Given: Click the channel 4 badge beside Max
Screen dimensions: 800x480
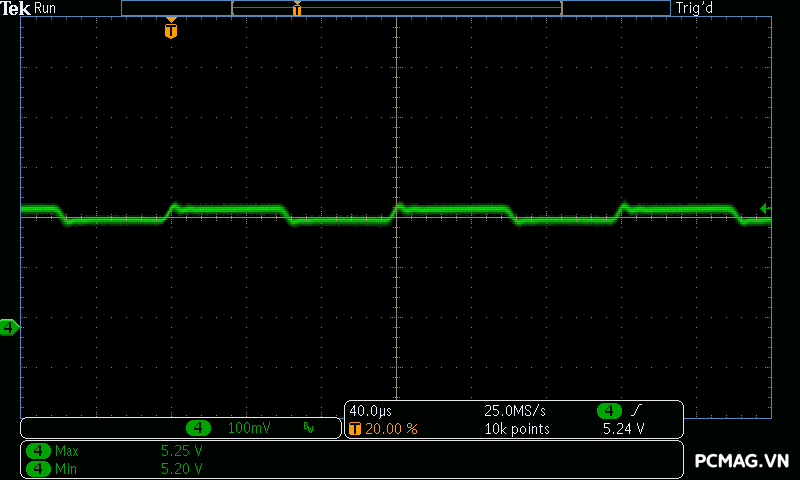Looking at the screenshot, I should click(x=38, y=451).
